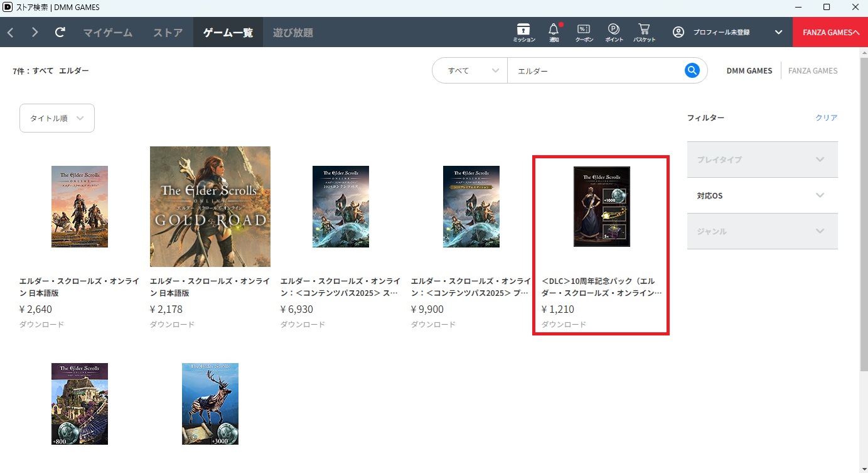This screenshot has width=868, height=473.
Task: Click the game title above ¥2,178
Action: click(x=210, y=287)
